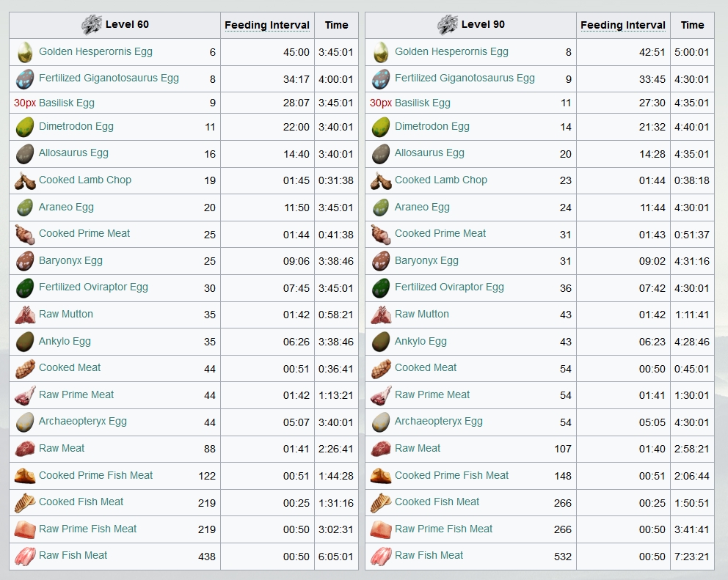The width and height of the screenshot is (728, 580).
Task: Click the Fertilized Oviraptor Egg icon in Level 60 table
Action: (x=25, y=287)
